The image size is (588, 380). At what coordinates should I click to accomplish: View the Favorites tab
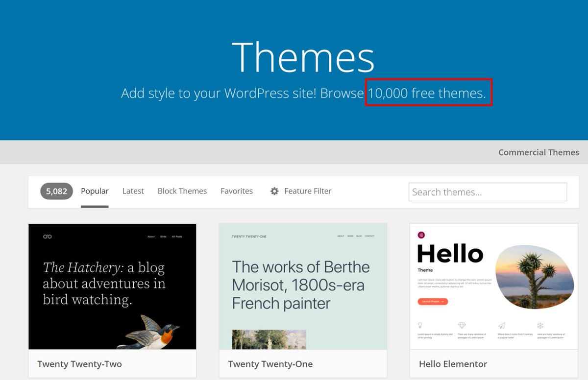click(x=237, y=191)
